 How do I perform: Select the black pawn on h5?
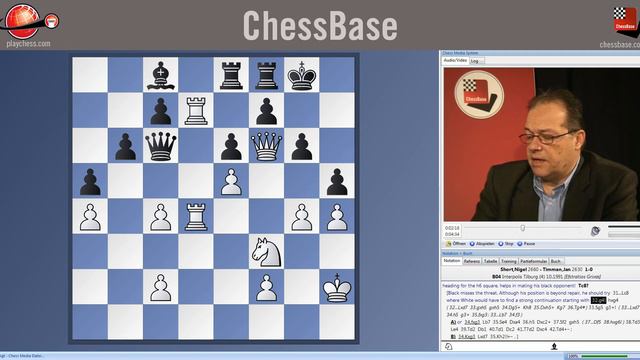click(337, 181)
